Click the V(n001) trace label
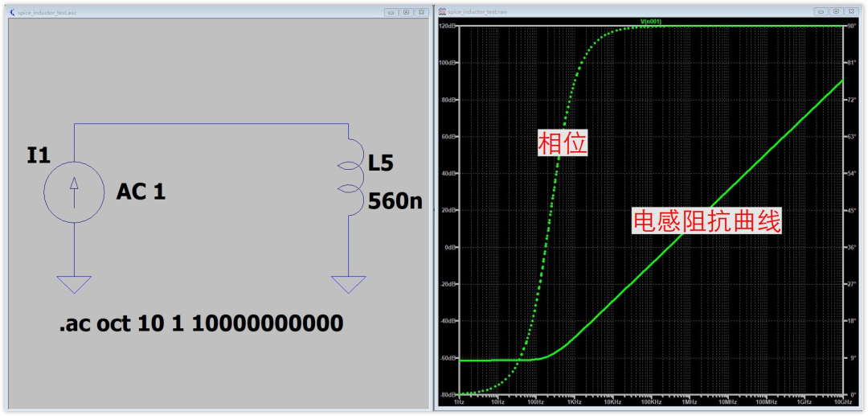868x416 pixels. 650,21
